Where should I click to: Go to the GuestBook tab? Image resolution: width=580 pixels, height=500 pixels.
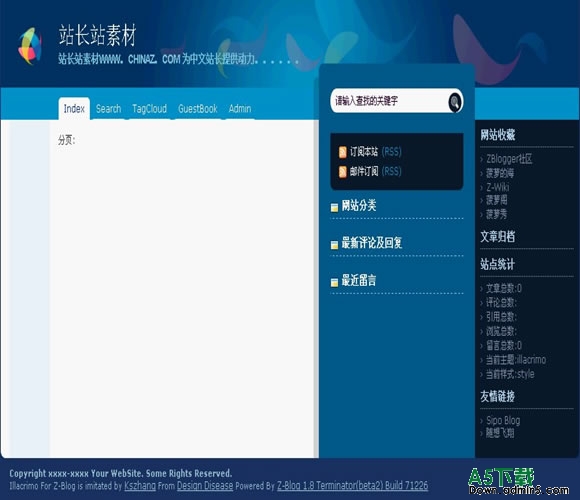point(198,109)
